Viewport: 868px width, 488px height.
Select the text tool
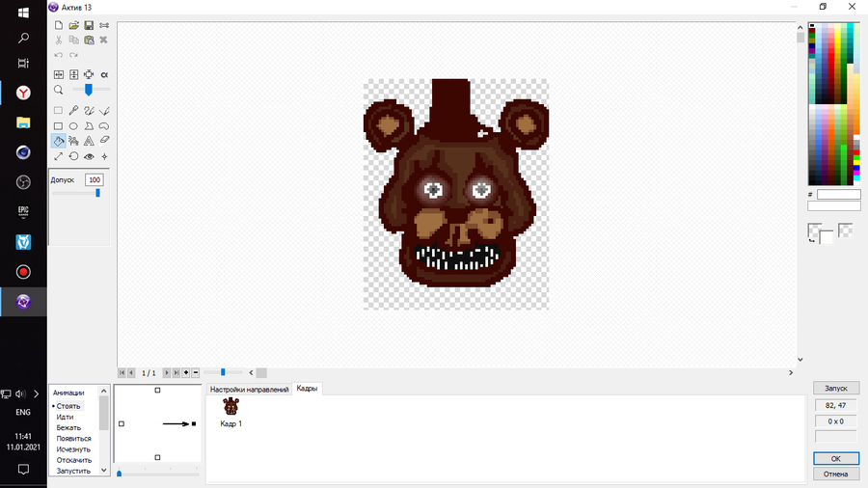tap(89, 141)
